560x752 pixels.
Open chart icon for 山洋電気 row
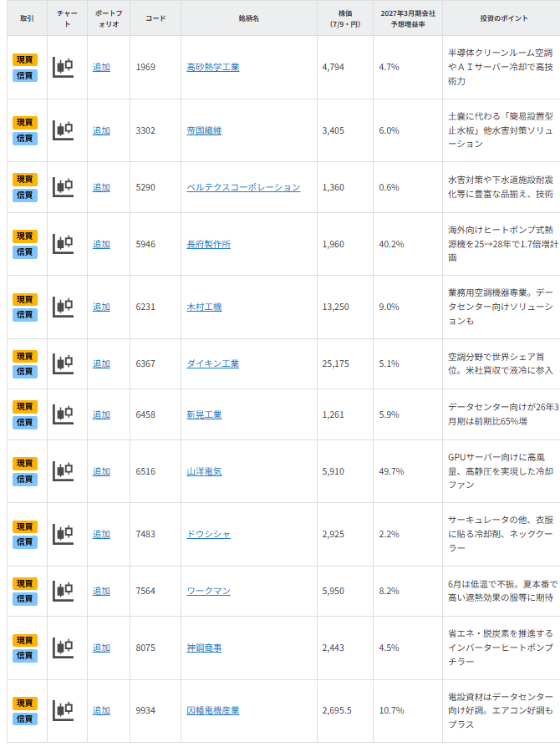pos(63,471)
